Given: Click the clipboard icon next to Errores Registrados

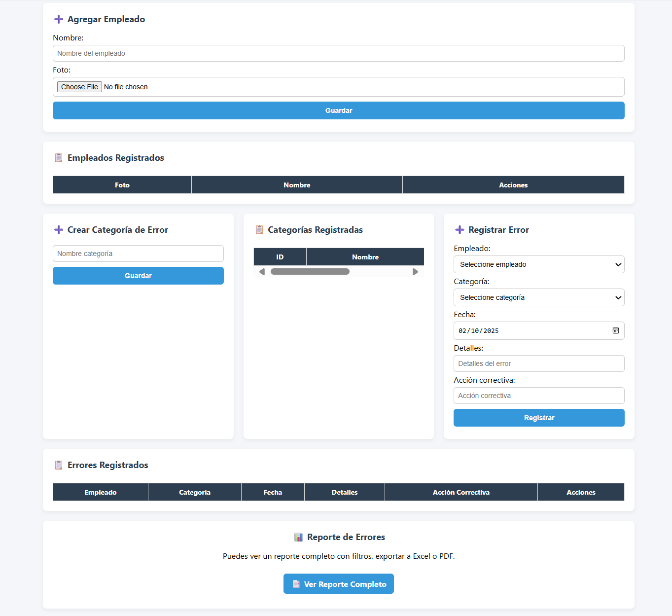Looking at the screenshot, I should pos(59,465).
